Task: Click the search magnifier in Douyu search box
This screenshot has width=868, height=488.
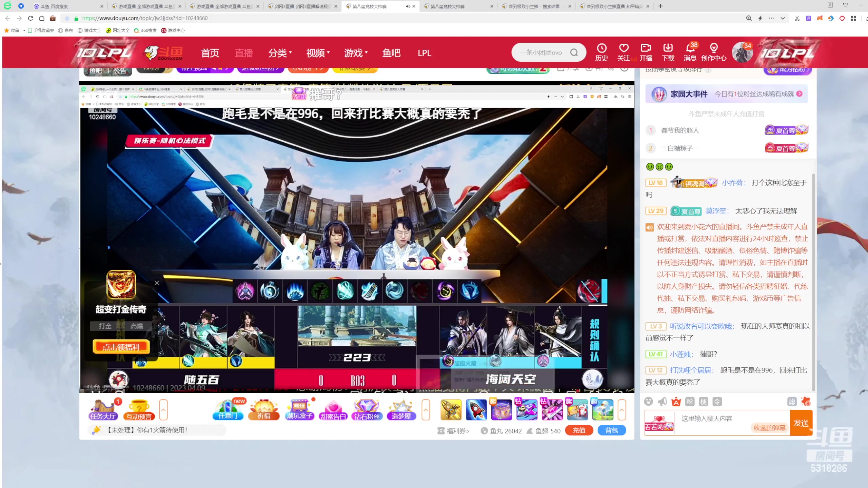Action: 574,53
